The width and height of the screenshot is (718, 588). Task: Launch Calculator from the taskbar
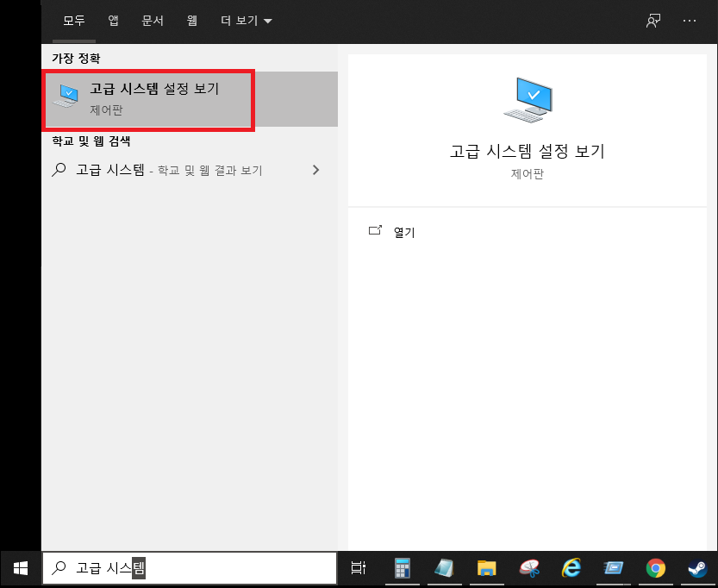(x=402, y=568)
